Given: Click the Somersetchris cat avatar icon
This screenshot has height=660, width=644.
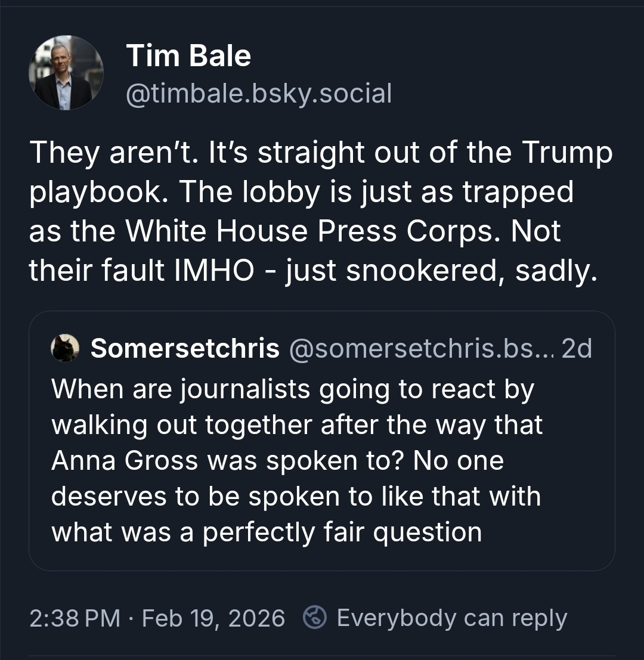Looking at the screenshot, I should click(x=66, y=348).
